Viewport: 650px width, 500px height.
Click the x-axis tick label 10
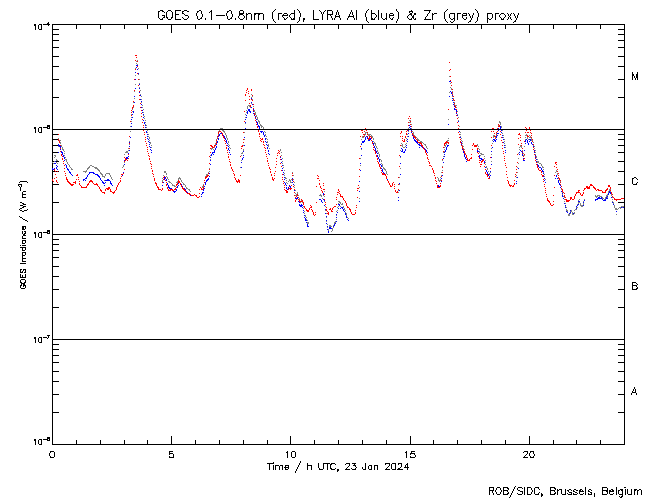[x=290, y=454]
